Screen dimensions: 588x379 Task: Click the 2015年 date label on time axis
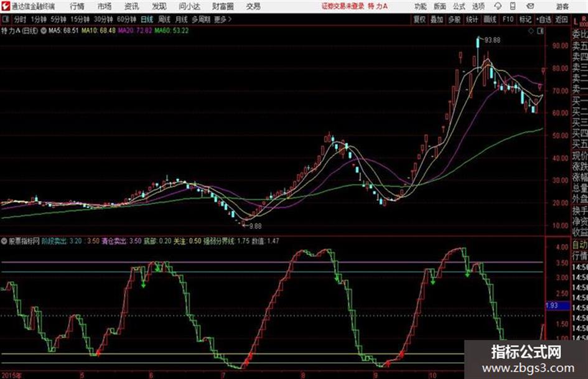(x=12, y=375)
